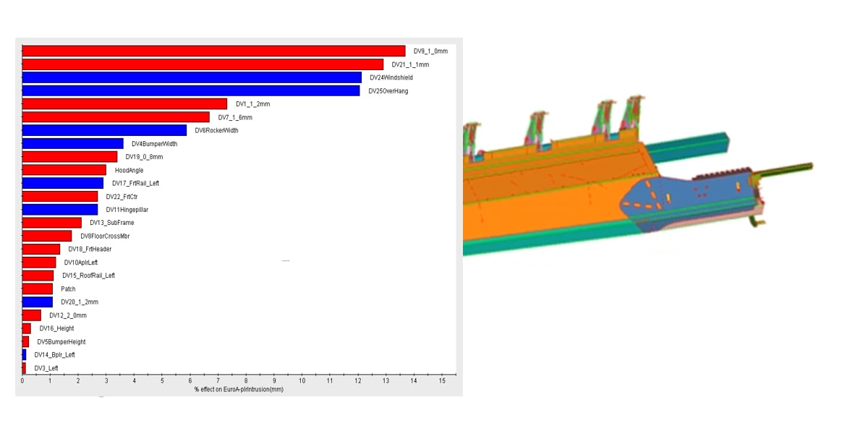
Task: Click the red DV9_1_0mm bar
Action: click(x=213, y=51)
